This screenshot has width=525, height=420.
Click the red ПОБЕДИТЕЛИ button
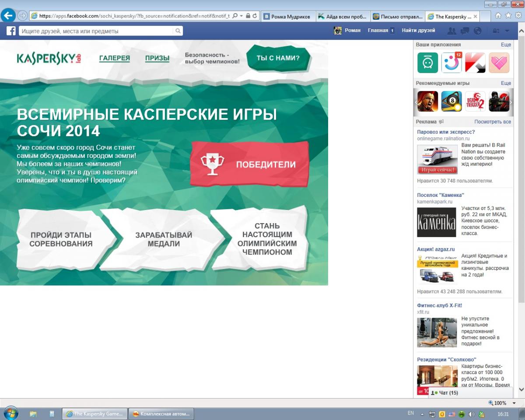tap(249, 164)
